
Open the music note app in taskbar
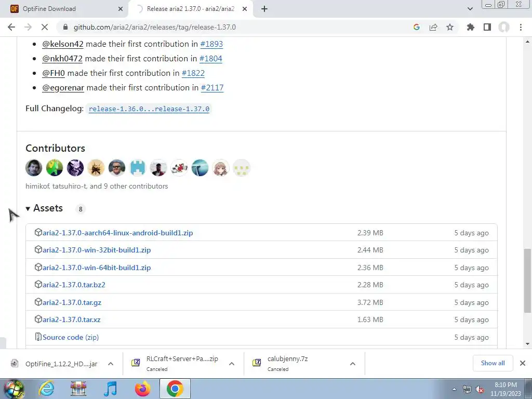click(x=110, y=389)
